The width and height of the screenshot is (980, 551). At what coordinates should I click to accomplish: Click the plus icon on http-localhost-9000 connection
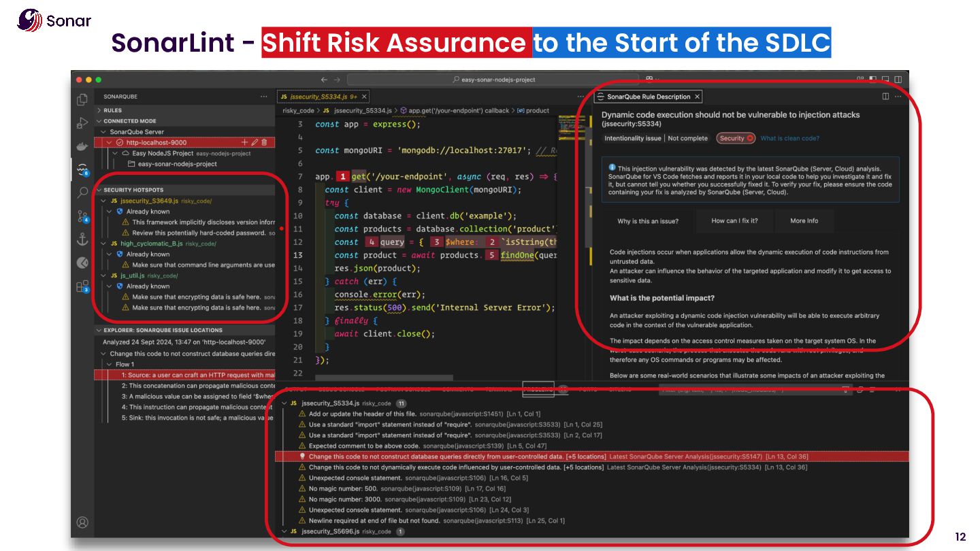[245, 142]
